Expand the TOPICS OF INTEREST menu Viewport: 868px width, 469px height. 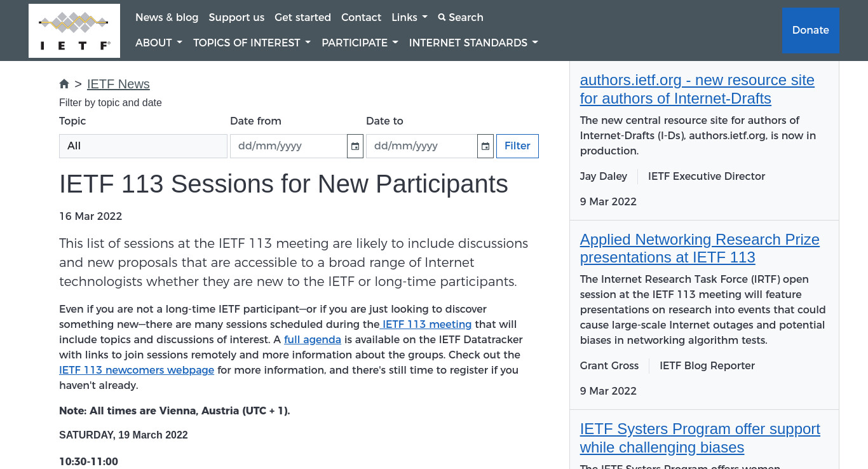[x=252, y=43]
